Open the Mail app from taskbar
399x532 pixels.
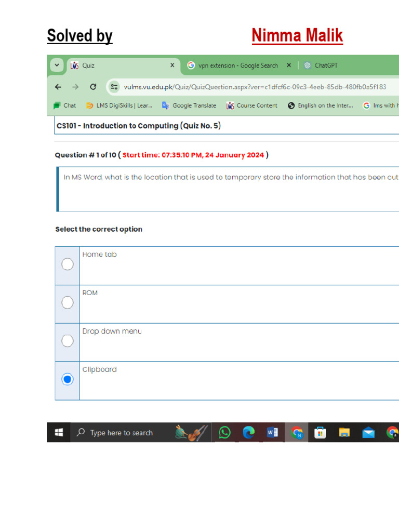pyautogui.click(x=368, y=433)
